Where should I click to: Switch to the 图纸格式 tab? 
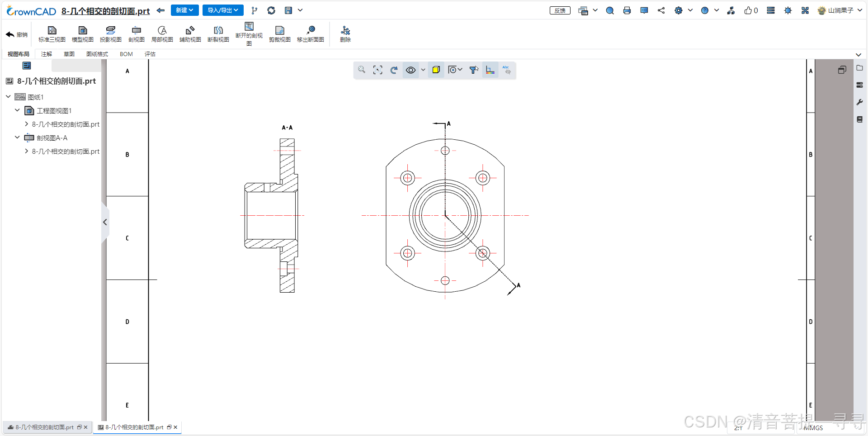tap(97, 54)
